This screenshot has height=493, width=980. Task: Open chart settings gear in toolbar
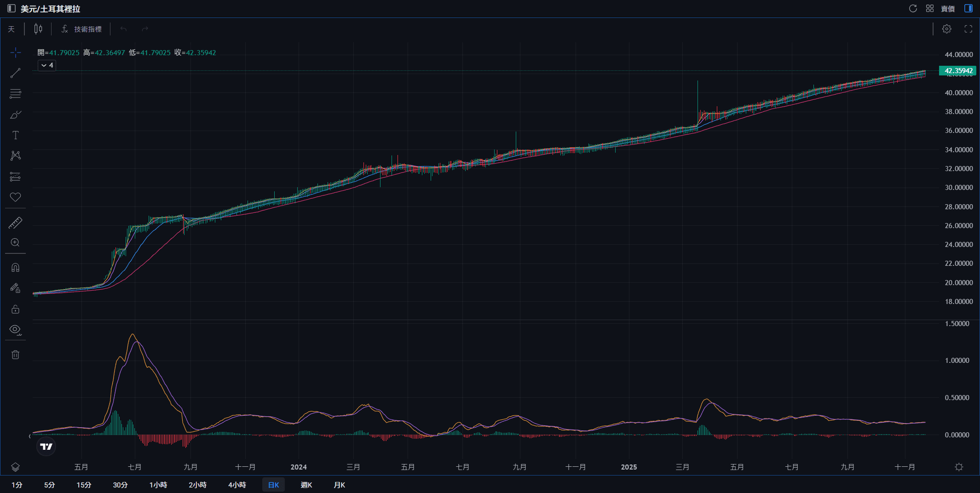(946, 29)
